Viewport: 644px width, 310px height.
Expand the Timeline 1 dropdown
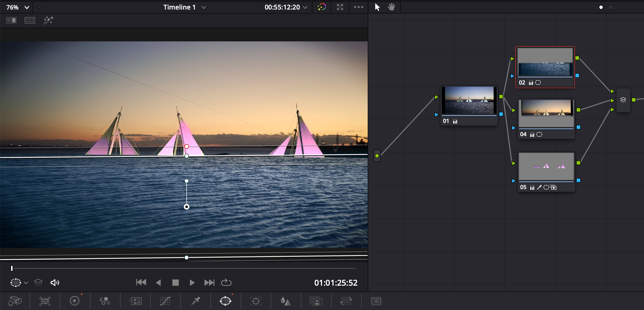tap(204, 7)
